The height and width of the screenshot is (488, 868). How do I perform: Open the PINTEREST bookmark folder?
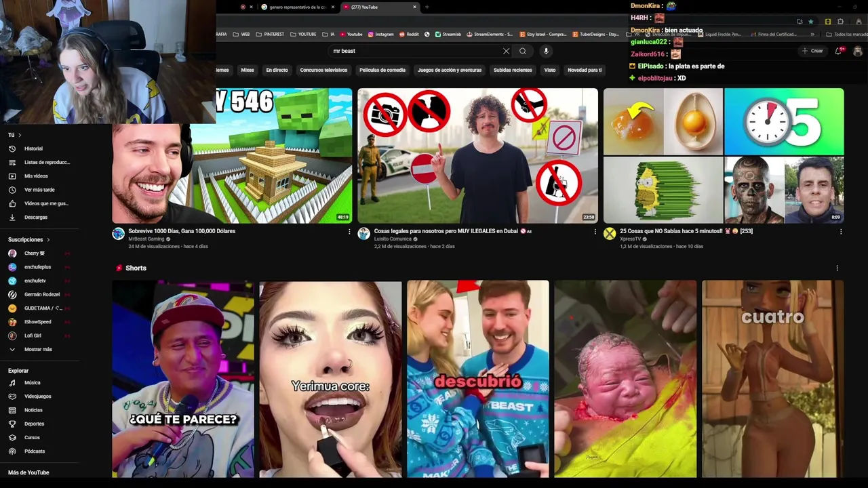pos(270,34)
